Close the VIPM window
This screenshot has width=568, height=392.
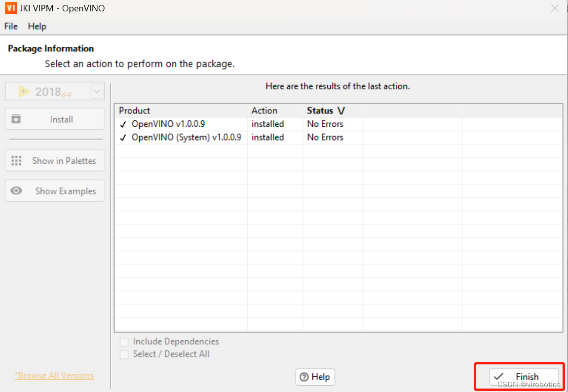[555, 8]
